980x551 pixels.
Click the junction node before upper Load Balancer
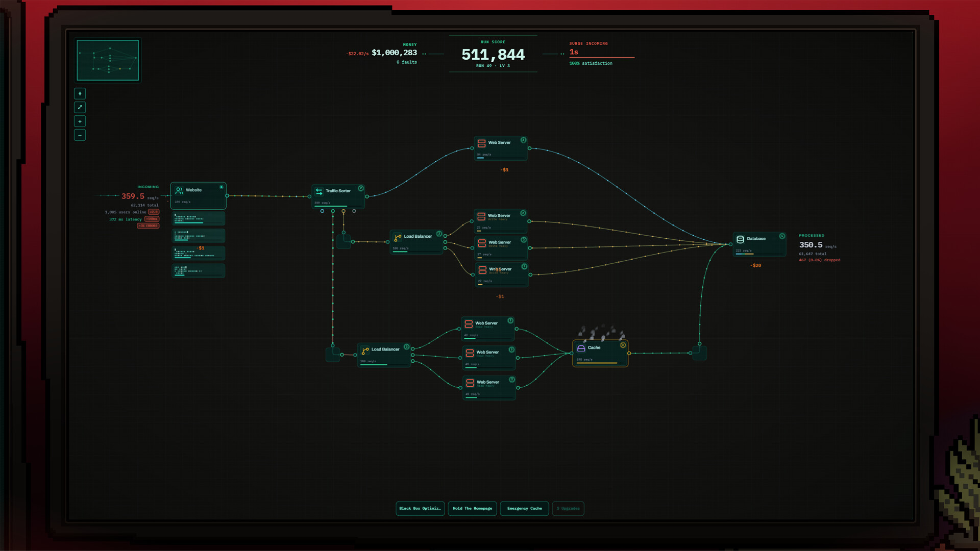tap(344, 241)
